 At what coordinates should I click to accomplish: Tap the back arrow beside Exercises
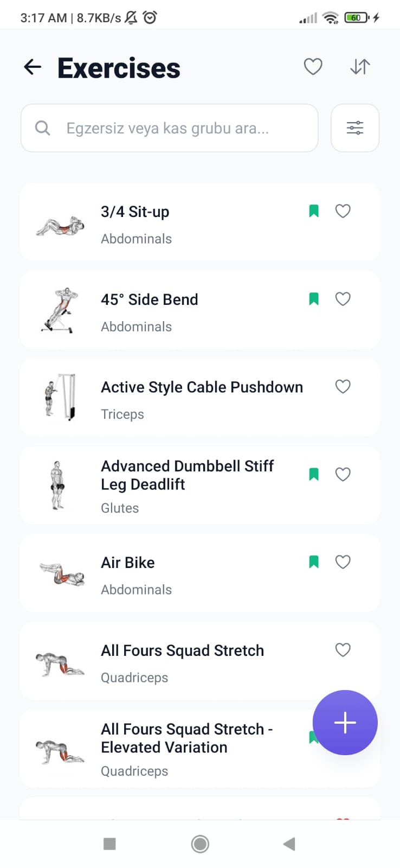[x=33, y=67]
